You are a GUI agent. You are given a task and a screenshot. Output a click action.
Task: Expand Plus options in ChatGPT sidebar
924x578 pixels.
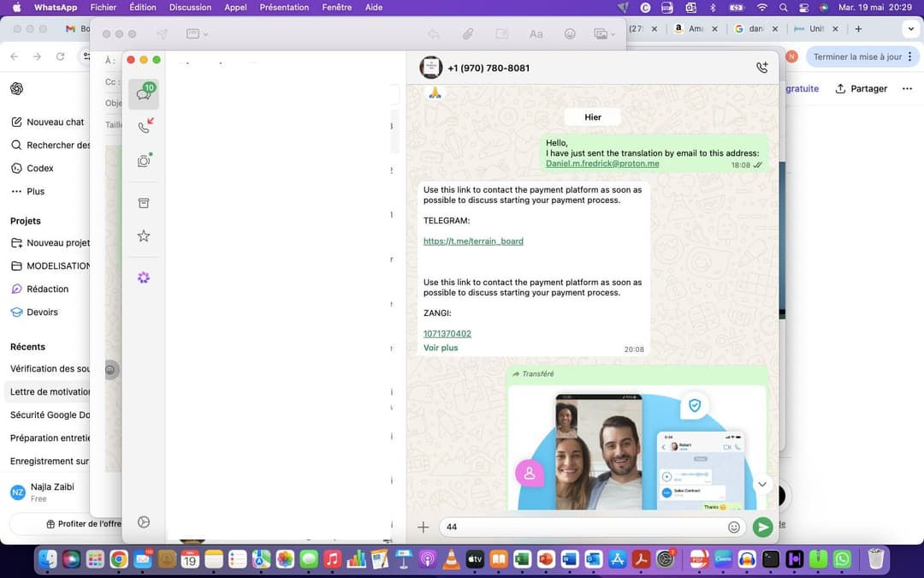click(27, 191)
